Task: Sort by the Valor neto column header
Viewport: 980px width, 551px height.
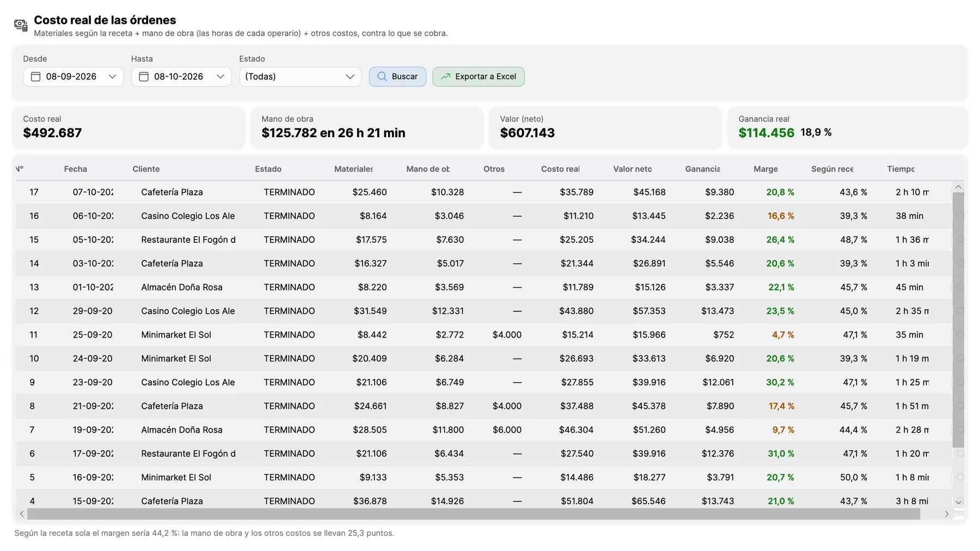Action: (x=632, y=169)
